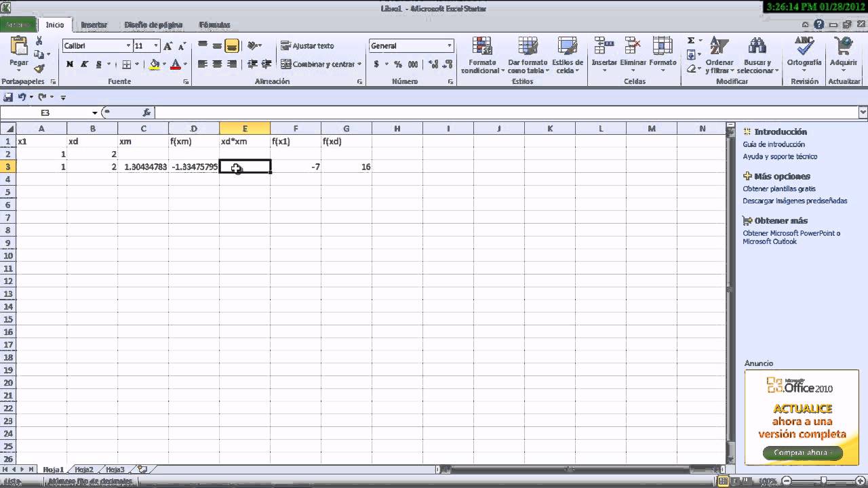This screenshot has height=488, width=868.
Task: Switch to the Insertar ribbon tab
Action: pos(94,24)
